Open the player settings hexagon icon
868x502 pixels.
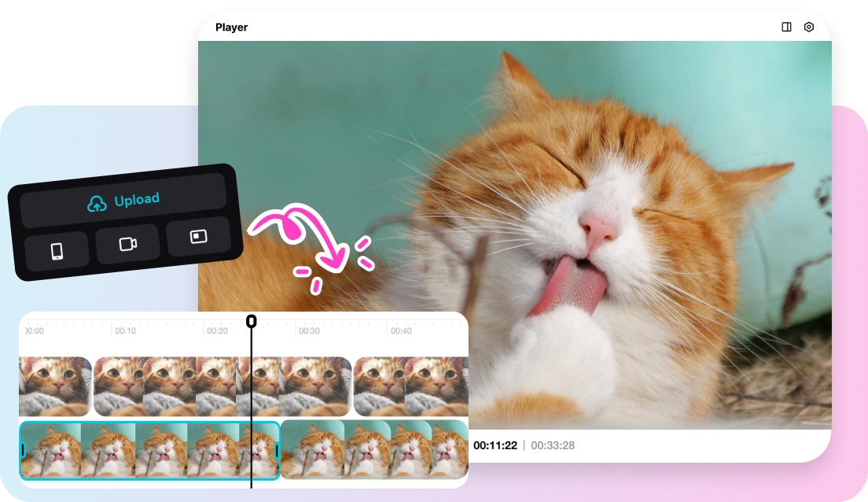[x=809, y=27]
